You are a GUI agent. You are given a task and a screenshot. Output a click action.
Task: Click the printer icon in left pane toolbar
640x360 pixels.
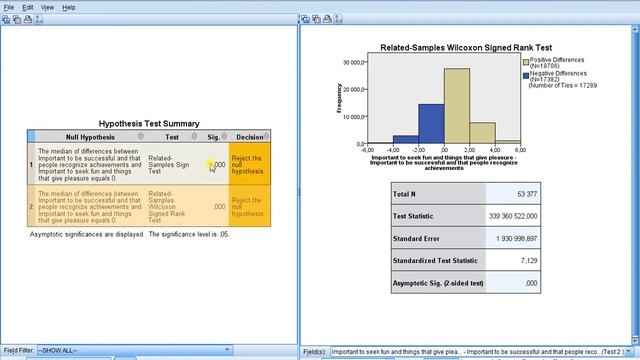[x=28, y=19]
